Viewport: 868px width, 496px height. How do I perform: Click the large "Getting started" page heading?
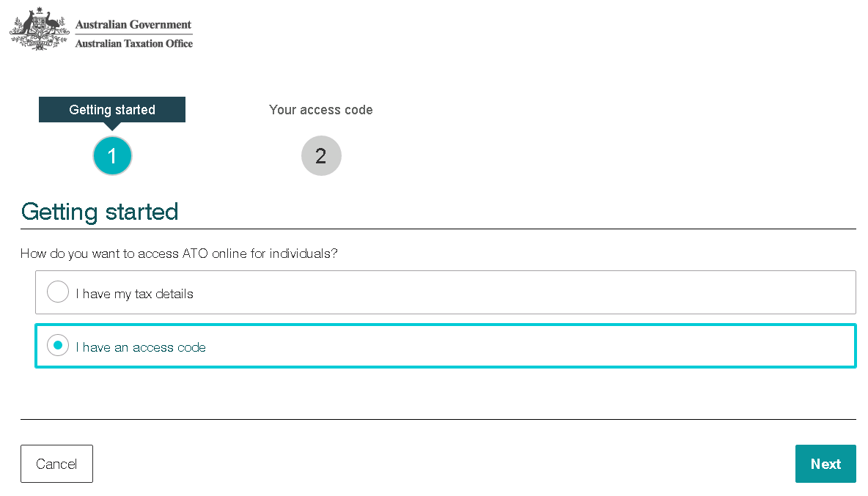100,212
